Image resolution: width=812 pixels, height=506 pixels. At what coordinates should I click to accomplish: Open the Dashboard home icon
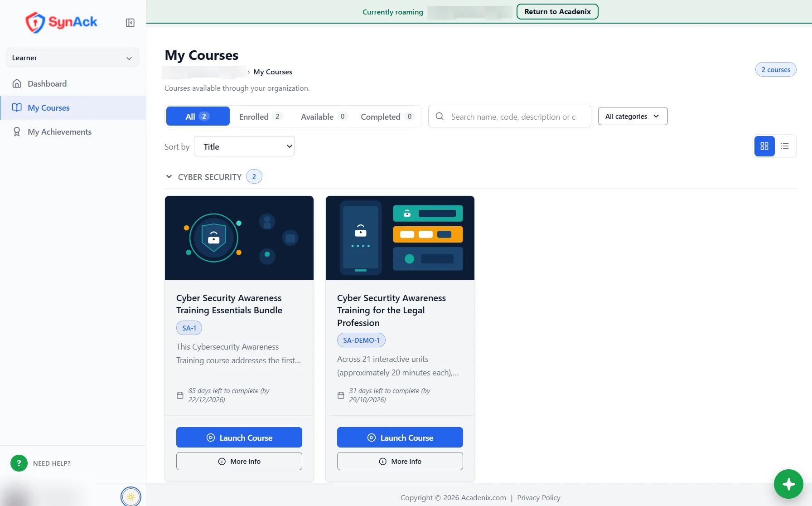point(17,83)
